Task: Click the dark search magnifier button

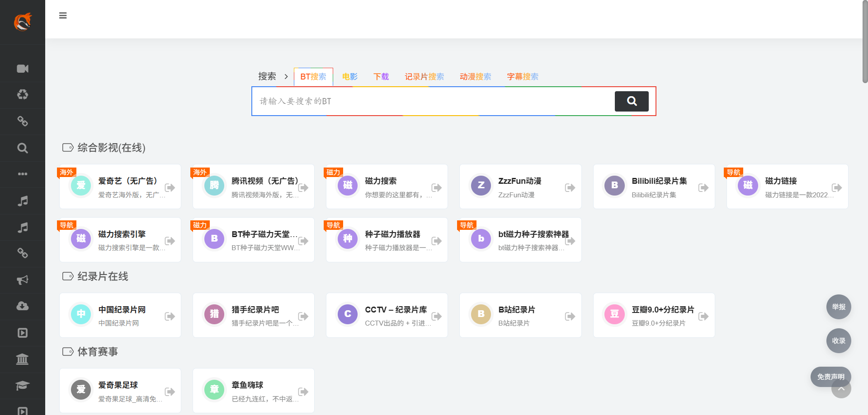Action: (632, 101)
